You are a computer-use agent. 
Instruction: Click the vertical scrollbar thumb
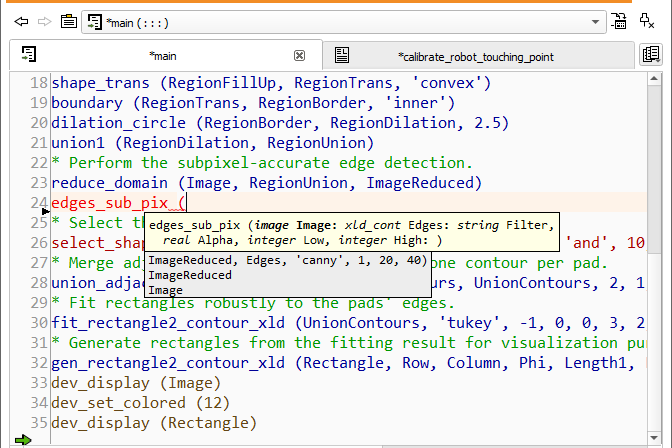654,169
